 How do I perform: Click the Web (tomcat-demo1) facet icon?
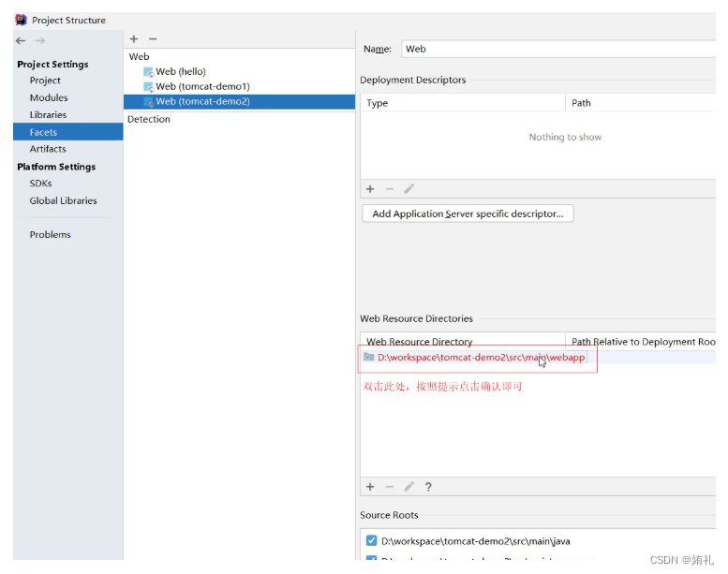click(x=149, y=87)
